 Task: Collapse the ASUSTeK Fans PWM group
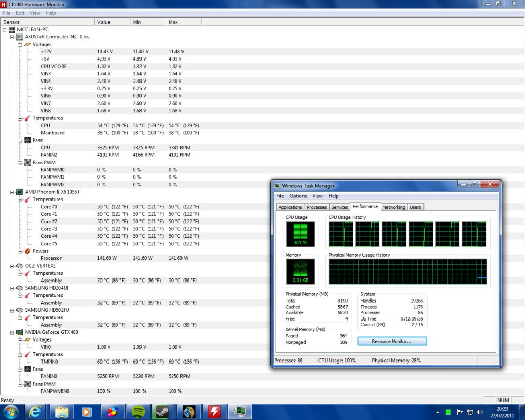(20, 163)
